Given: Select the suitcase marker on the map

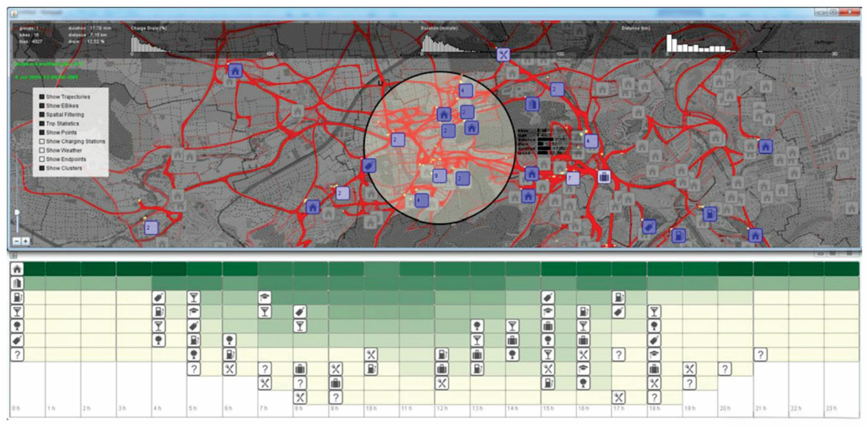Looking at the screenshot, I should coord(603,176).
